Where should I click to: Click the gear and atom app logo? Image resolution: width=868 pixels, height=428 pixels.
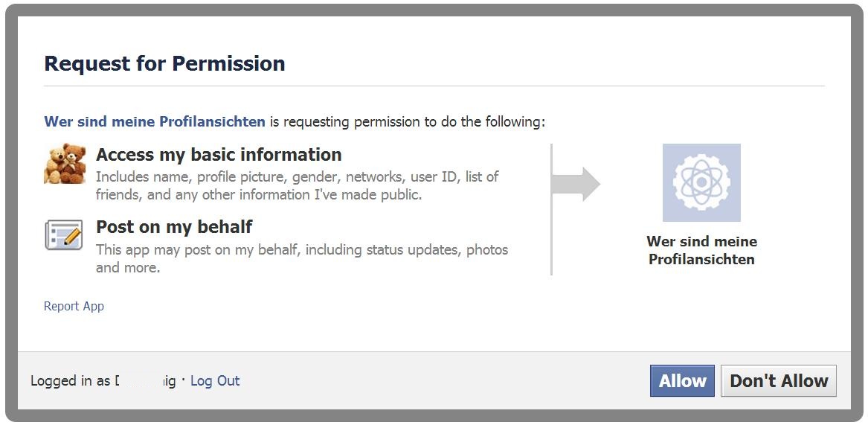coord(701,182)
